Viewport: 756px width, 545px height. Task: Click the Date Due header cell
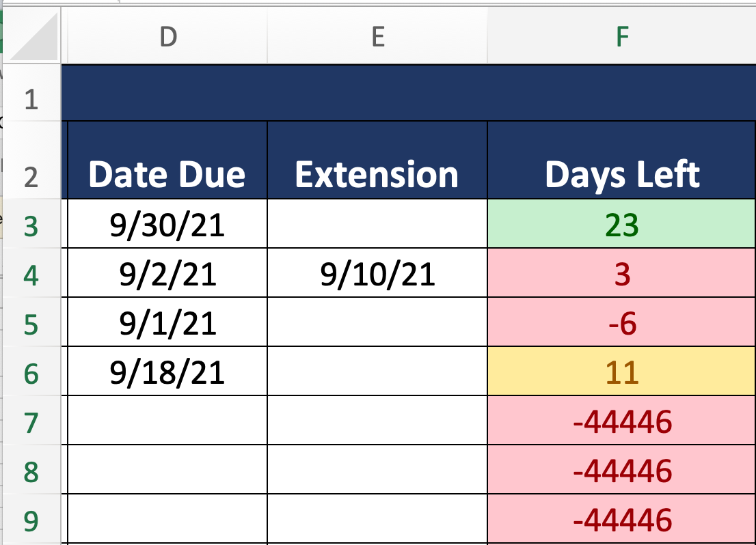click(167, 175)
